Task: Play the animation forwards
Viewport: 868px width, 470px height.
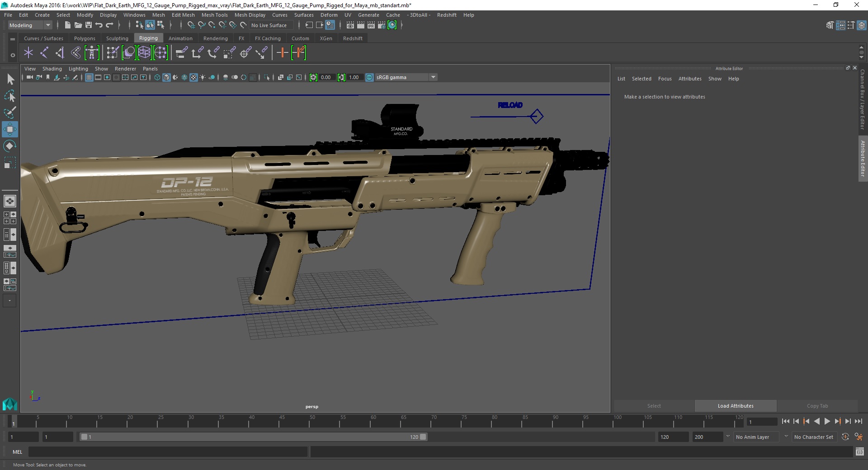Action: point(827,421)
